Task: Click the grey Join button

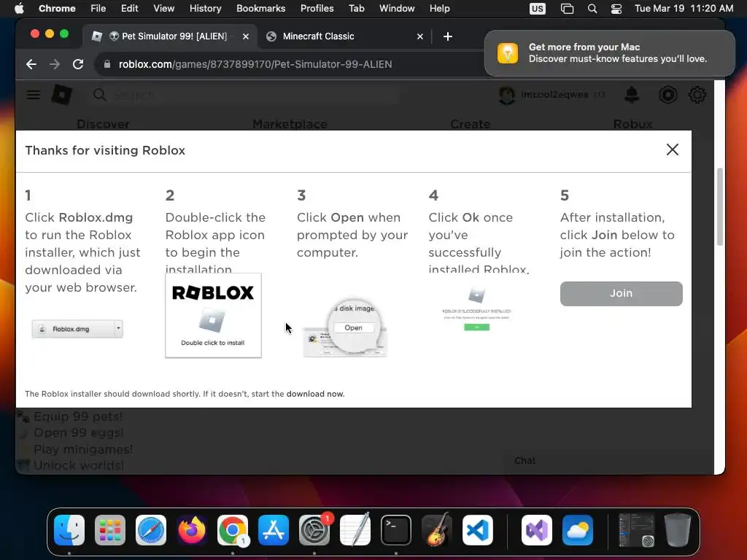Action: pos(622,293)
